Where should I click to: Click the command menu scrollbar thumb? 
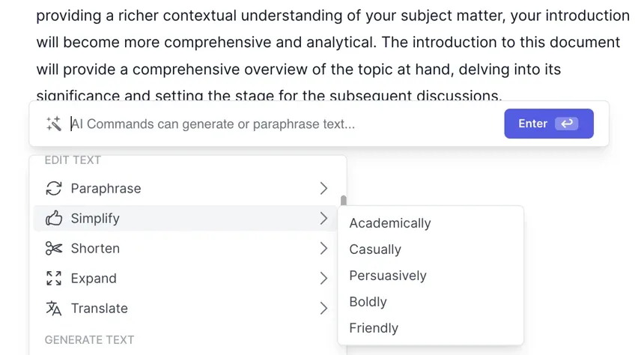(x=343, y=201)
